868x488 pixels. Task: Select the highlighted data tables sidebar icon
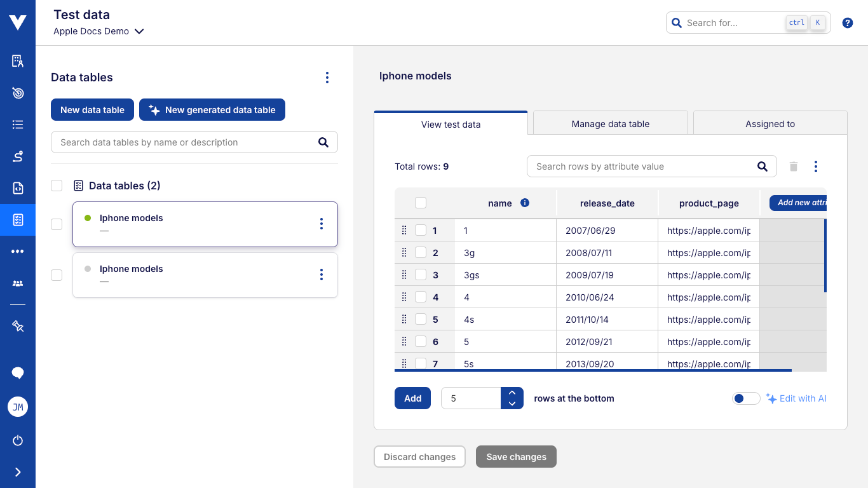coord(17,220)
